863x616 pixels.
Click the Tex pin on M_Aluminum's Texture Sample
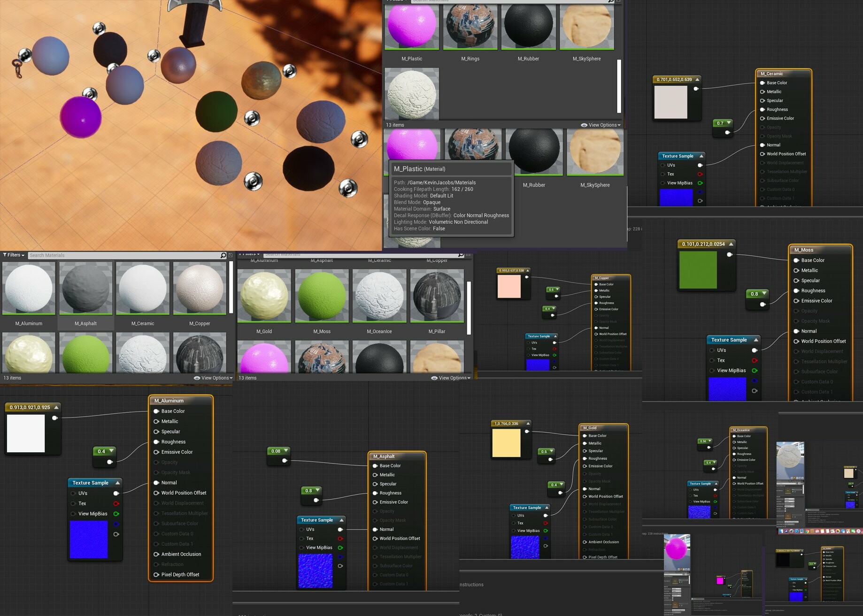[x=74, y=503]
